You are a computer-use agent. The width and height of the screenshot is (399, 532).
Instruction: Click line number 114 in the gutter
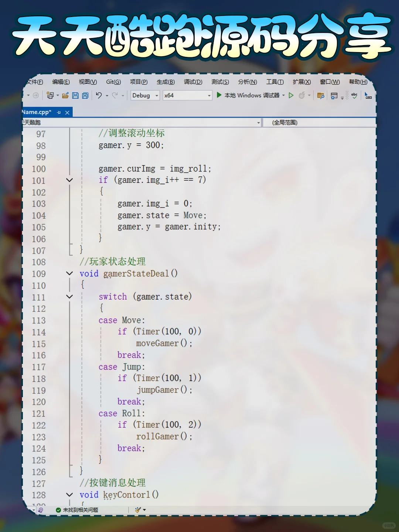[39, 332]
